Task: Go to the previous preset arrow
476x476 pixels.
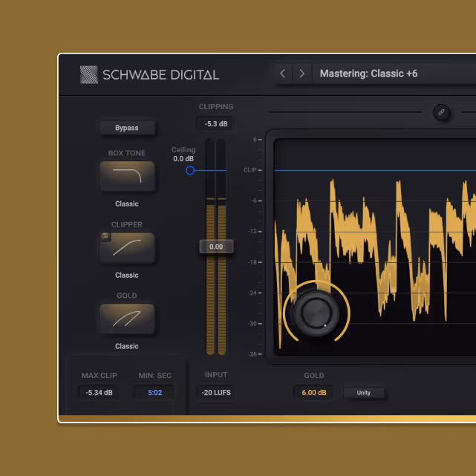Action: point(283,74)
